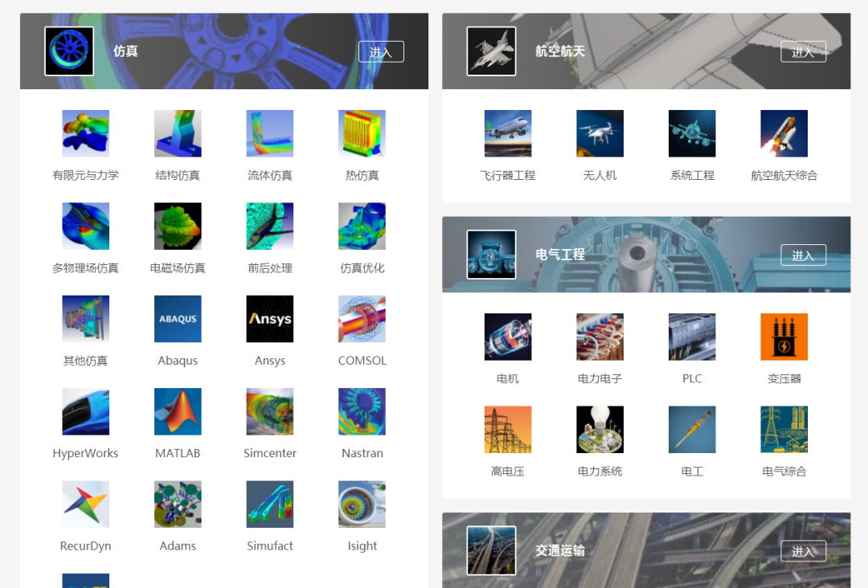
Task: Open the MATLAB logo icon
Action: 178,411
